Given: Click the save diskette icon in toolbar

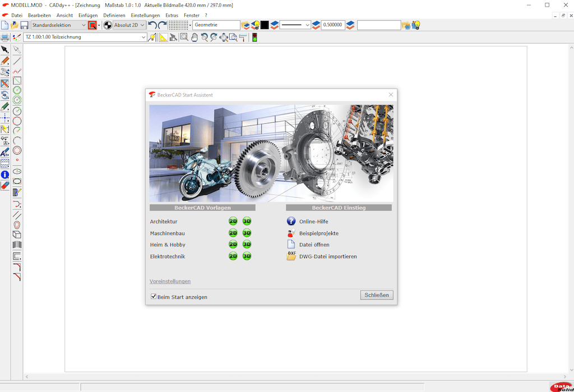Looking at the screenshot, I should [24, 25].
